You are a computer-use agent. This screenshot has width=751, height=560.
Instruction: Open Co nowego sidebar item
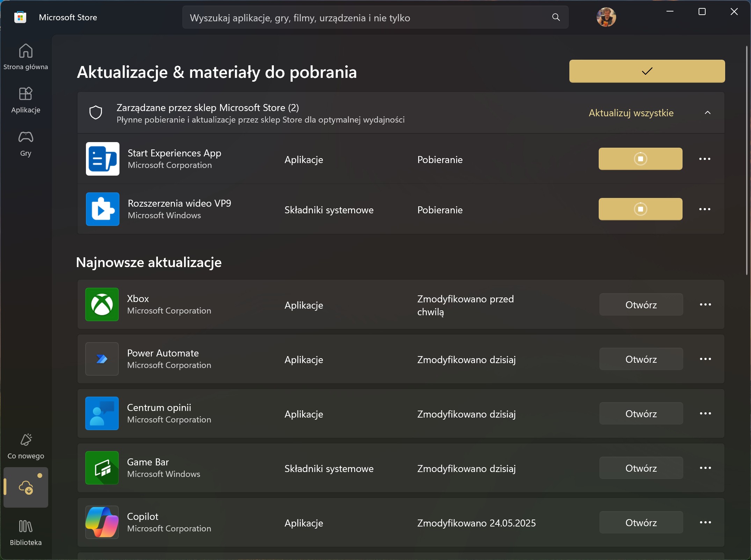tap(25, 446)
